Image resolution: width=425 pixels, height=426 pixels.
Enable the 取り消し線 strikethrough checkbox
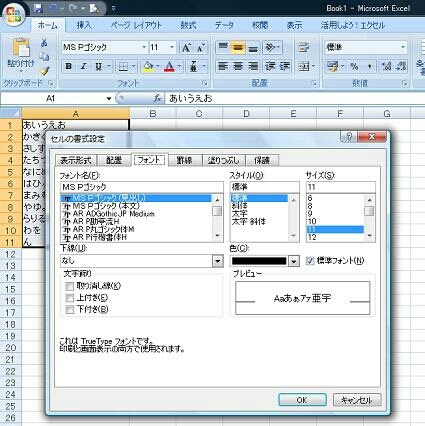coord(70,286)
